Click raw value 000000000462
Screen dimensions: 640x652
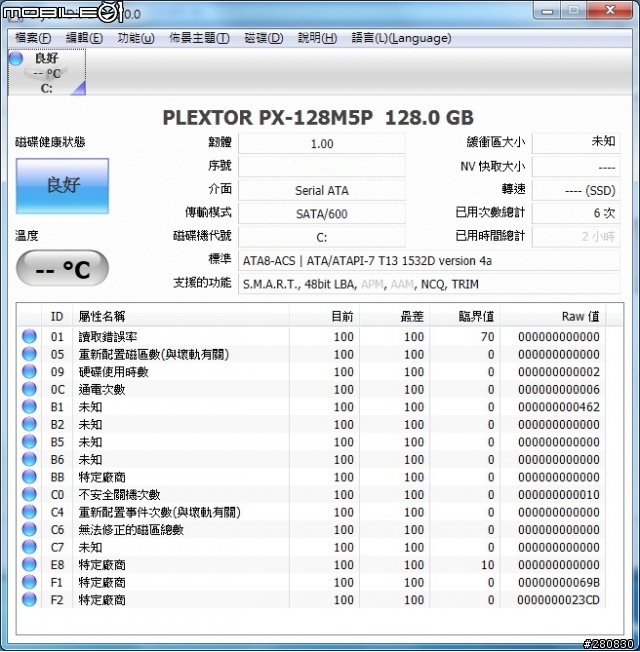[x=558, y=407]
